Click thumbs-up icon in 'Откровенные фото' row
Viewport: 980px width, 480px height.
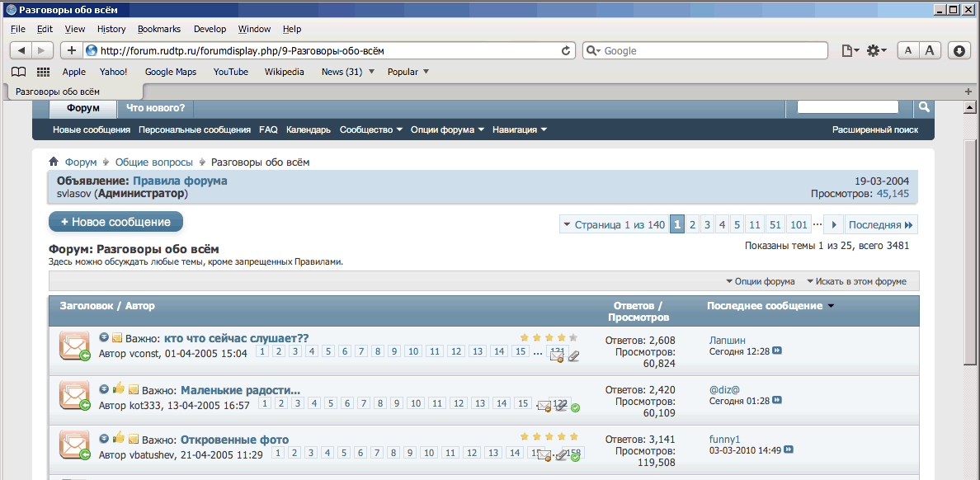[x=119, y=437]
